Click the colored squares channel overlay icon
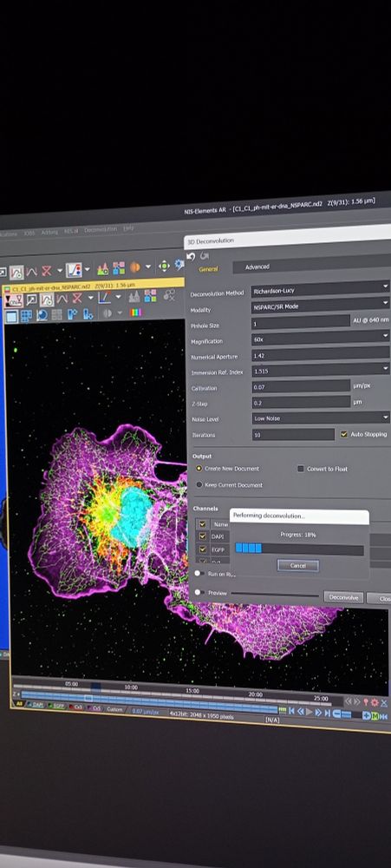 (x=119, y=268)
